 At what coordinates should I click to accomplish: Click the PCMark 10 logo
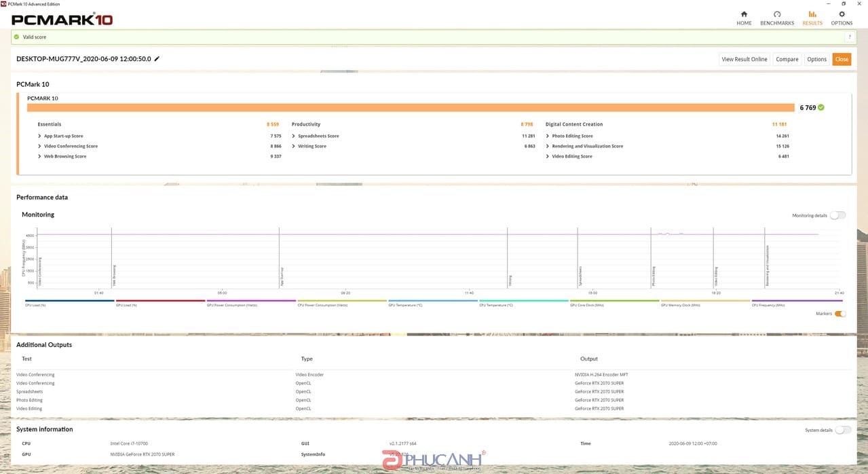coord(62,18)
